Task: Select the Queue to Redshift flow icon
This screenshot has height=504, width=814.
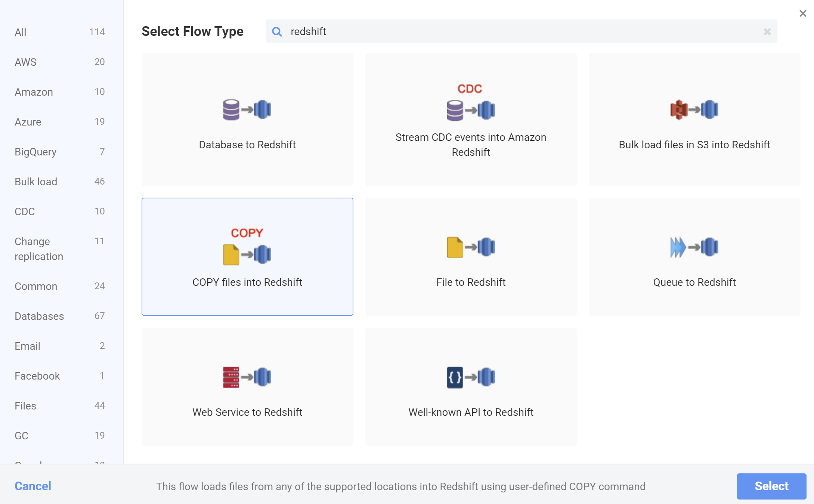Action: click(694, 247)
